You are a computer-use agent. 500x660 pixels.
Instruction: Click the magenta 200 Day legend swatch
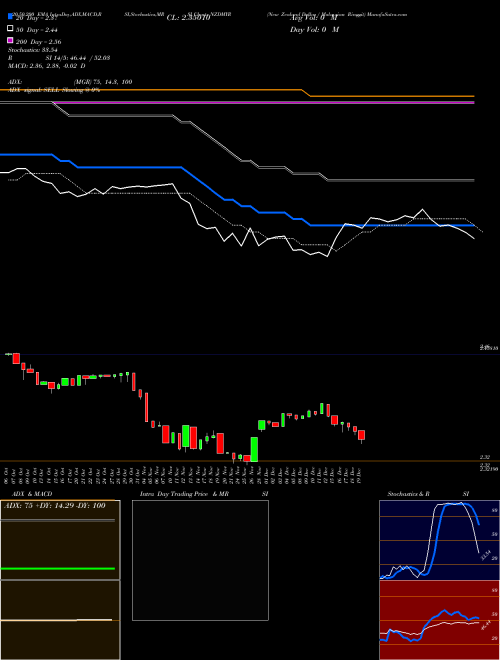coord(10,40)
